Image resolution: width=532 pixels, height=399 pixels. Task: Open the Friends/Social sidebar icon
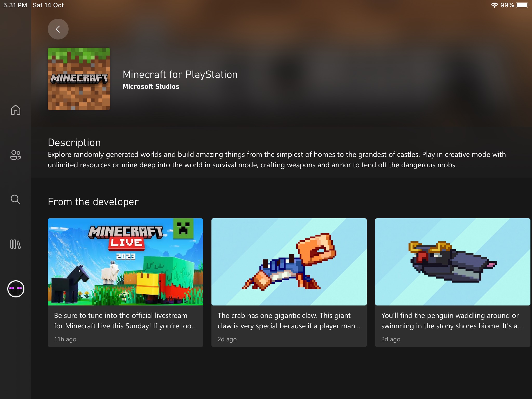pos(16,155)
